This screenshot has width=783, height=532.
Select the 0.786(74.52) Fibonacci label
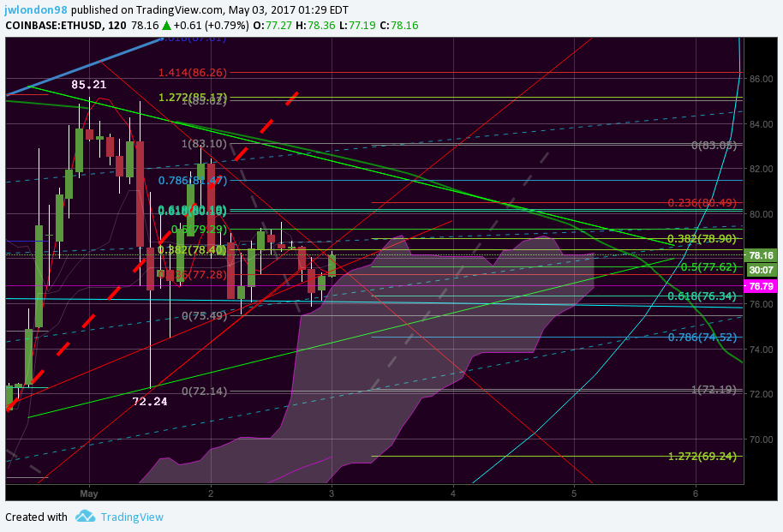click(x=702, y=338)
